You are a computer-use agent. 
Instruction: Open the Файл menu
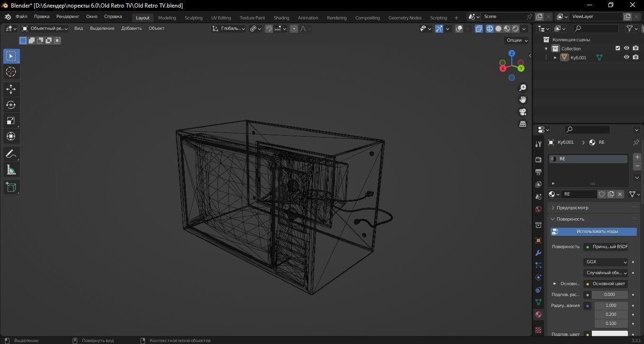[x=21, y=17]
